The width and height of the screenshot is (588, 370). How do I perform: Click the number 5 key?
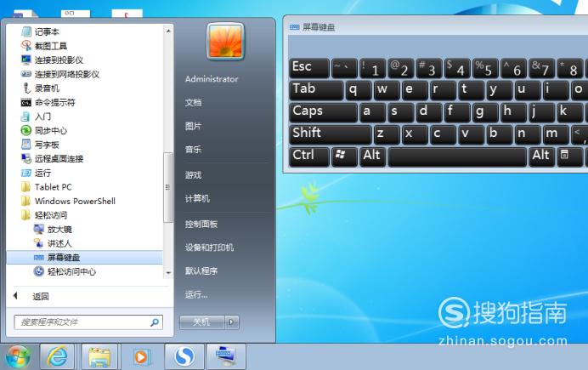pyautogui.click(x=485, y=68)
